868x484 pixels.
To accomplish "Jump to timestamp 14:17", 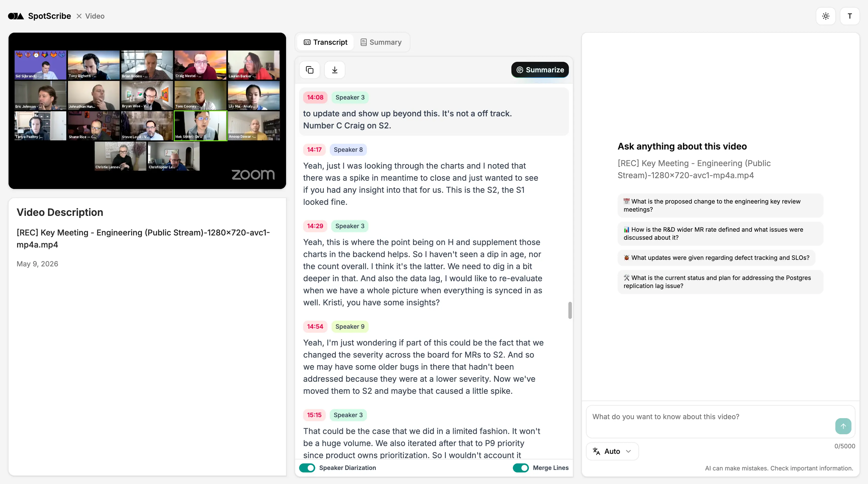I will tap(314, 150).
